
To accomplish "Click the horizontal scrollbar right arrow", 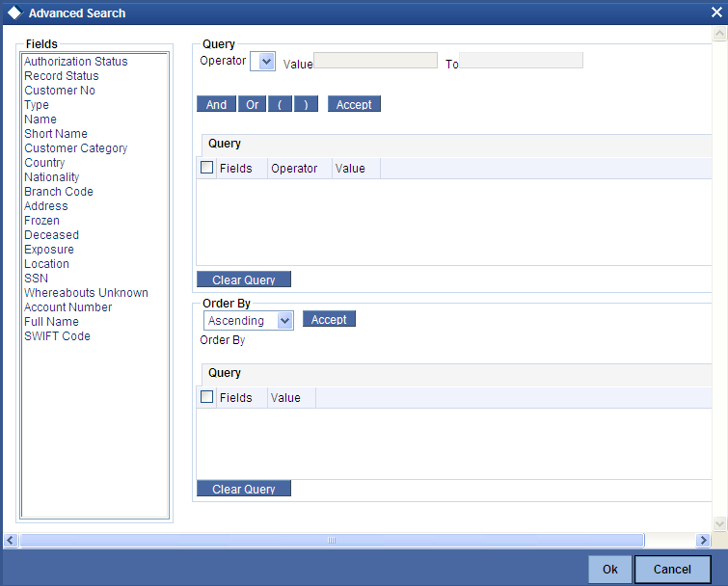I will pyautogui.click(x=703, y=540).
